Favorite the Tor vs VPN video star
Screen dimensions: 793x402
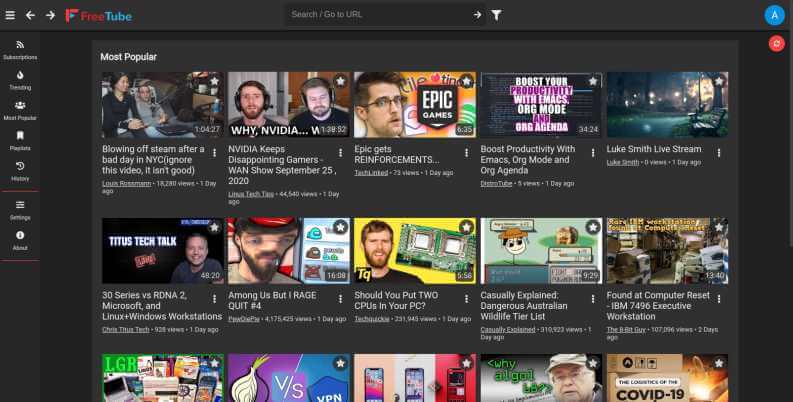pyautogui.click(x=340, y=363)
